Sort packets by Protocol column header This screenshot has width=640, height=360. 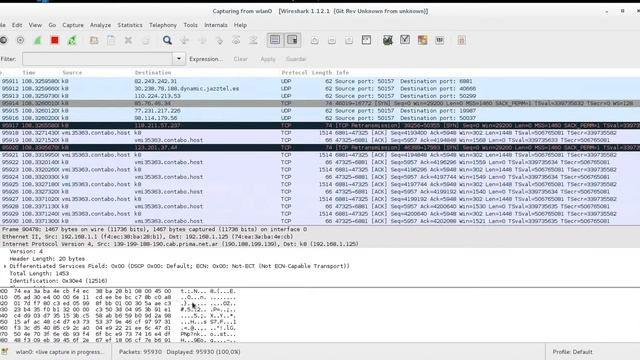pyautogui.click(x=294, y=72)
